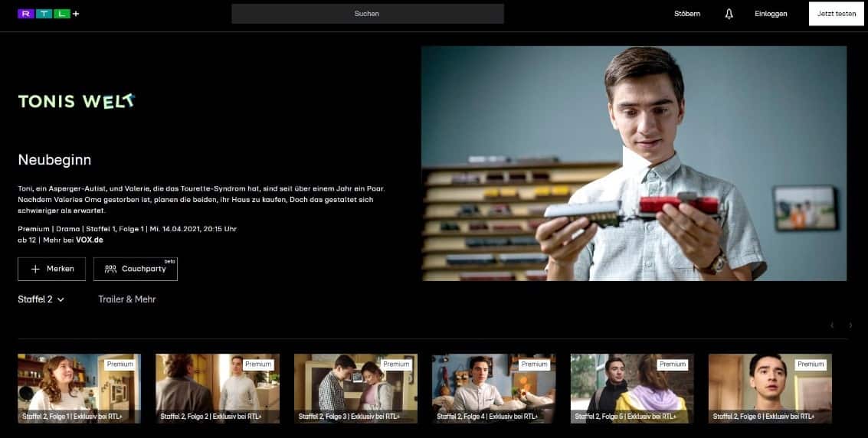Open the Staffel 2, Folge 3 thumbnail
The width and height of the screenshot is (868, 438).
[355, 389]
